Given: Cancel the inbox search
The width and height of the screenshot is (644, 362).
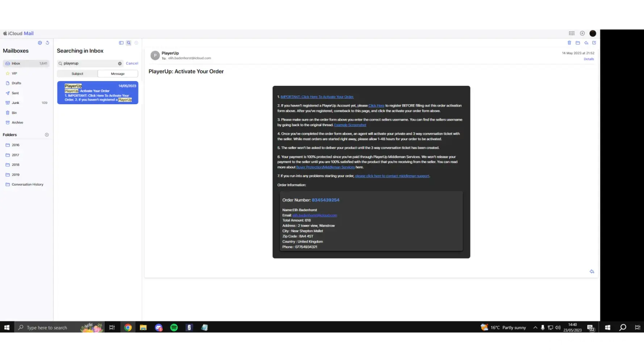Looking at the screenshot, I should pyautogui.click(x=132, y=63).
